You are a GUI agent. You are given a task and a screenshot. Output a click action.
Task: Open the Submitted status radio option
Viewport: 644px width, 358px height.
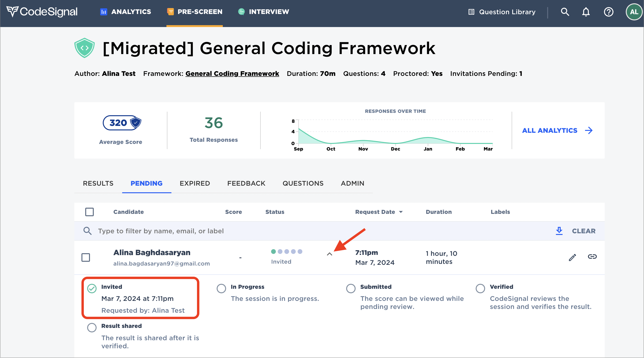coord(351,288)
